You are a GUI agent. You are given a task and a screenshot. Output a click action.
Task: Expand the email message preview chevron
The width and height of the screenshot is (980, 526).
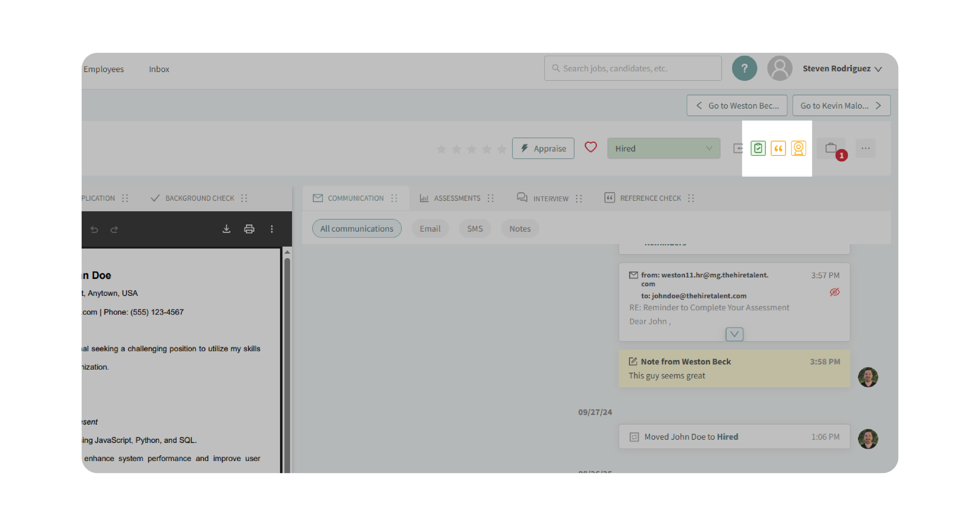[x=734, y=334]
